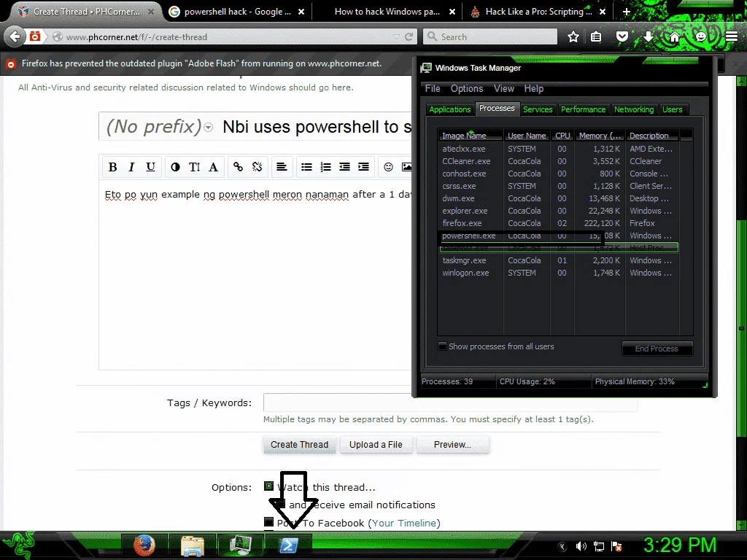This screenshot has height=560, width=747.
Task: Switch to Performance tab
Action: (x=583, y=109)
